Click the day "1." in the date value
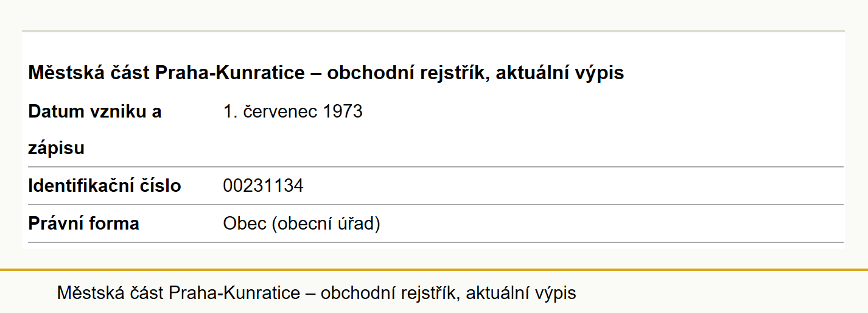Viewport: 868px width, 313px height. (x=230, y=112)
